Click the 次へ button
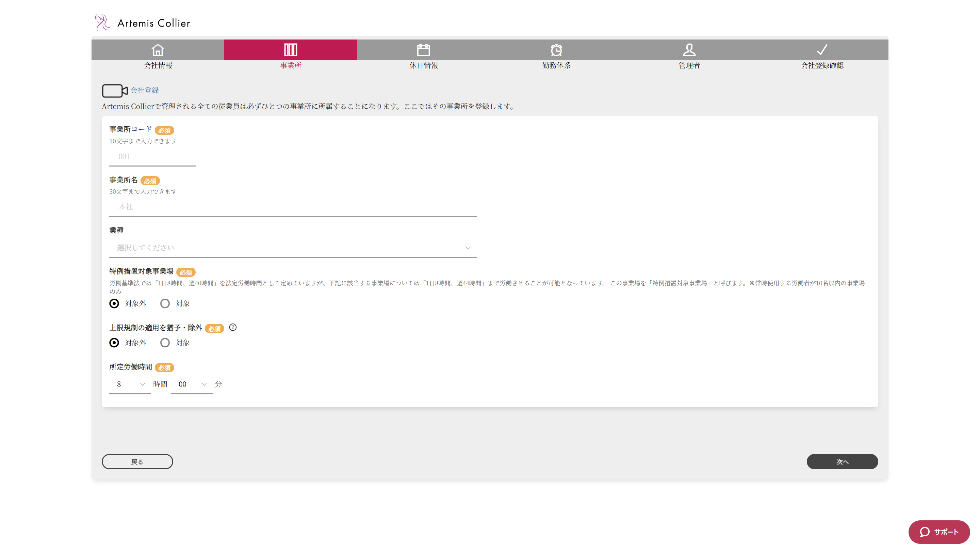 pos(842,462)
